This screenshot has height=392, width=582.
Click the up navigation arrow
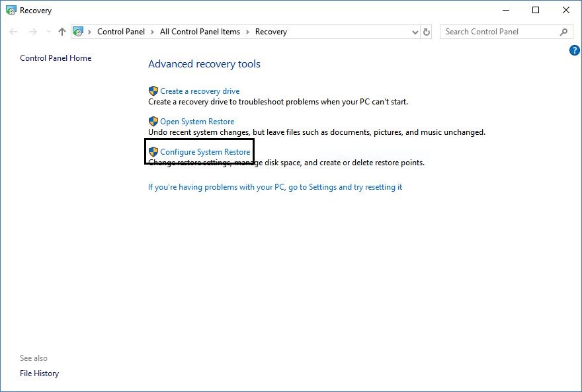tap(62, 31)
